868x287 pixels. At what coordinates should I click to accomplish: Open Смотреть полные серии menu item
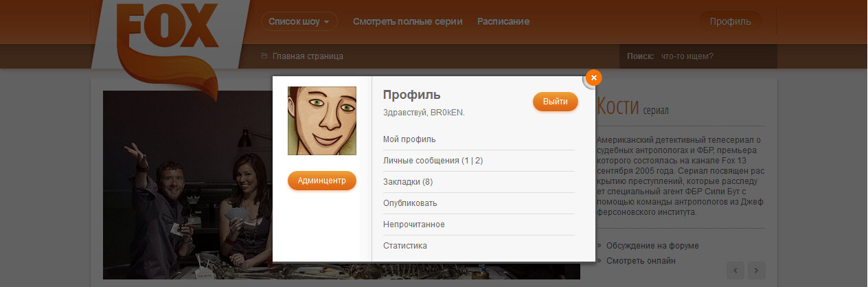coord(407,21)
